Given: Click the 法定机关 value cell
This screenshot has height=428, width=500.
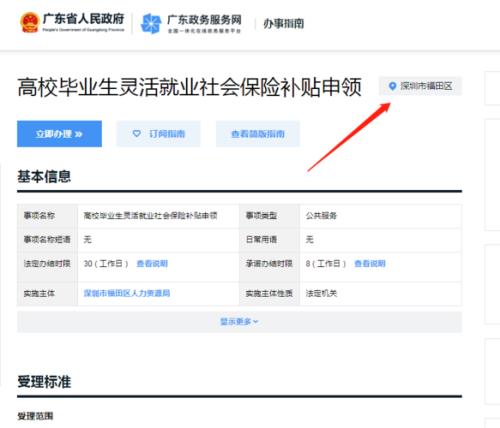Looking at the screenshot, I should (x=381, y=293).
